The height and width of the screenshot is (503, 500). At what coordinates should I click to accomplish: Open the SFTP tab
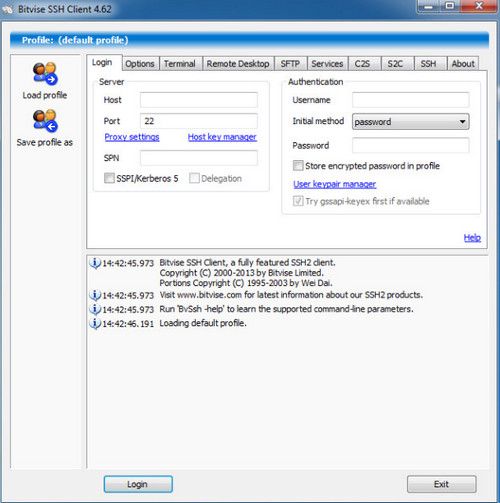click(x=290, y=64)
